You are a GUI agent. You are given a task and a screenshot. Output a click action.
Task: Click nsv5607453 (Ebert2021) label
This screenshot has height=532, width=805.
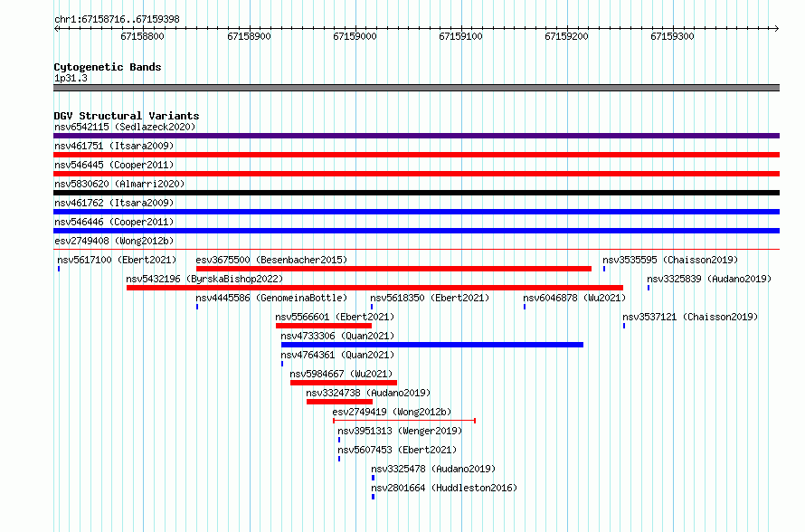(x=397, y=450)
